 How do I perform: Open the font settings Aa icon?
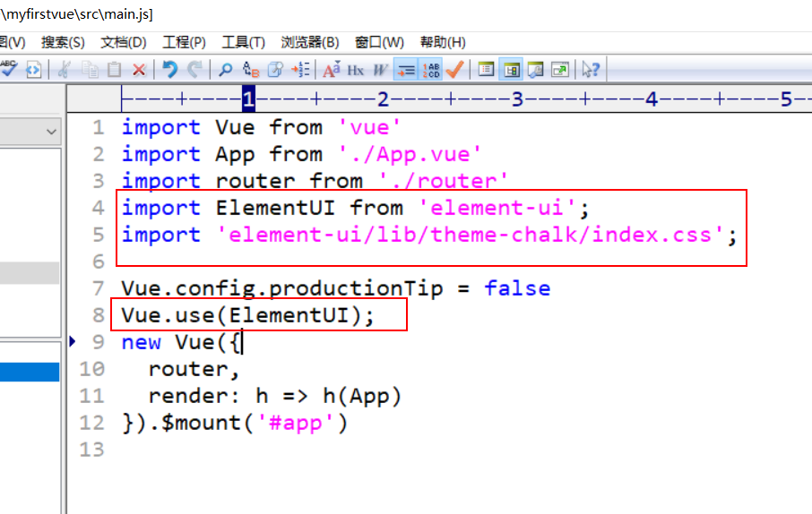coord(332,69)
